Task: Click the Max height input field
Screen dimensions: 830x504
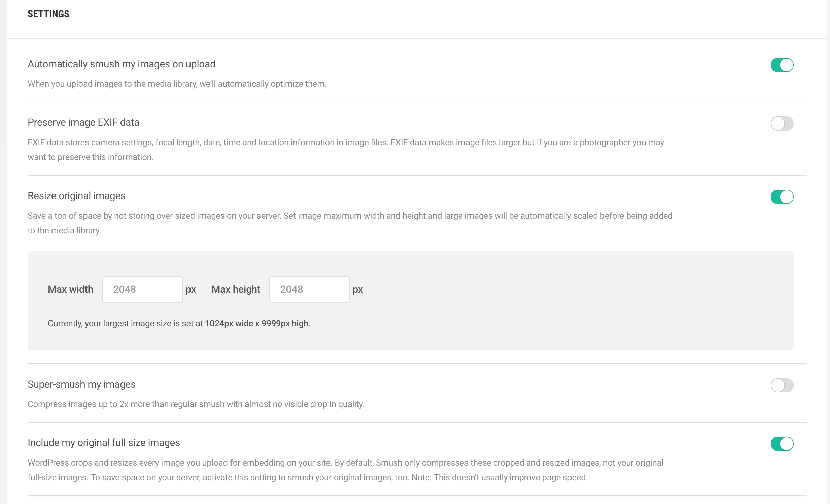Action: [310, 289]
